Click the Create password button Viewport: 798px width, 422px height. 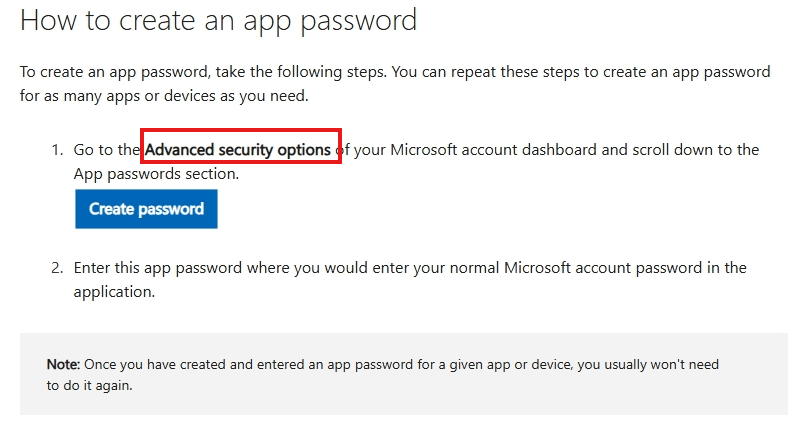pos(146,209)
